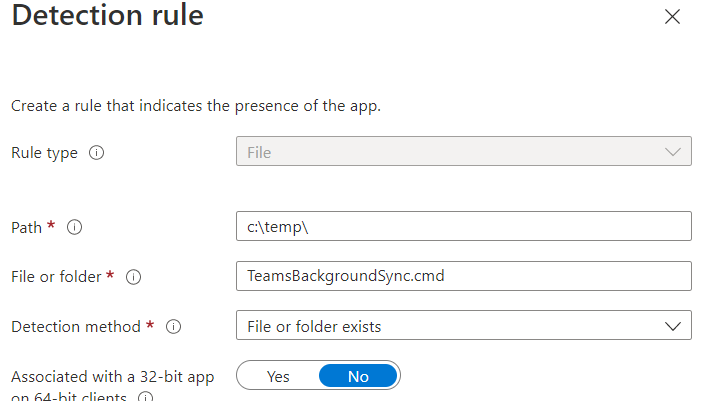This screenshot has height=401, width=702.
Task: Click the chevron arrow on Detection method
Action: coord(672,326)
